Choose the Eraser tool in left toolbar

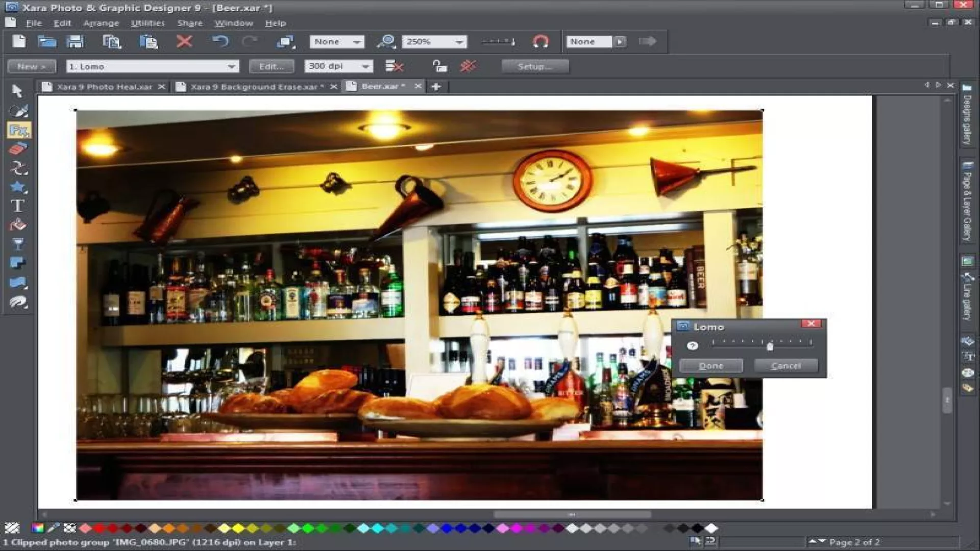[18, 149]
